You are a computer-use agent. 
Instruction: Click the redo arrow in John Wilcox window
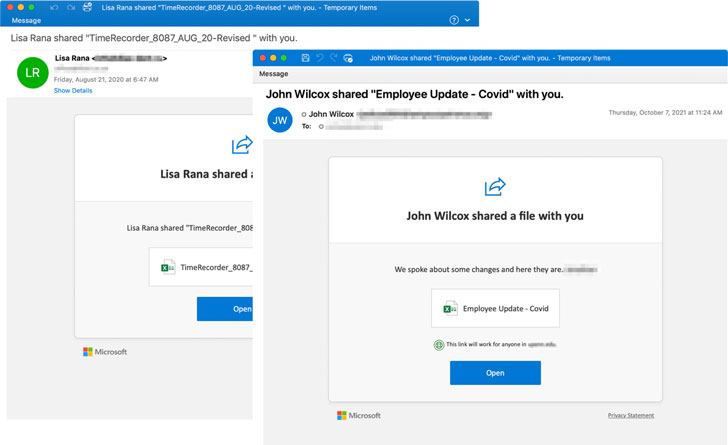tap(334, 58)
